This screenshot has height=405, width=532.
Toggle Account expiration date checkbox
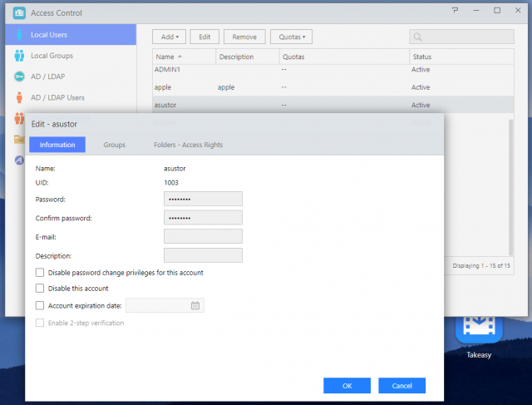41,305
